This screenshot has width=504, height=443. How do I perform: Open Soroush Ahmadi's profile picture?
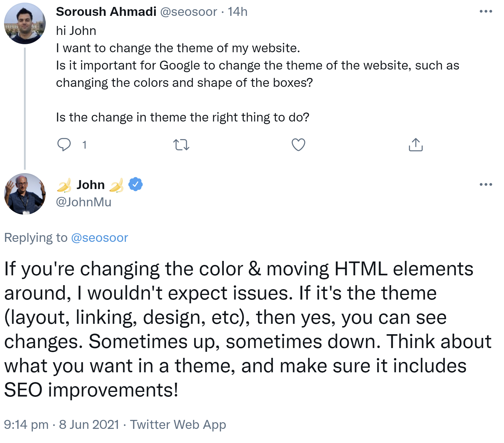[x=25, y=23]
